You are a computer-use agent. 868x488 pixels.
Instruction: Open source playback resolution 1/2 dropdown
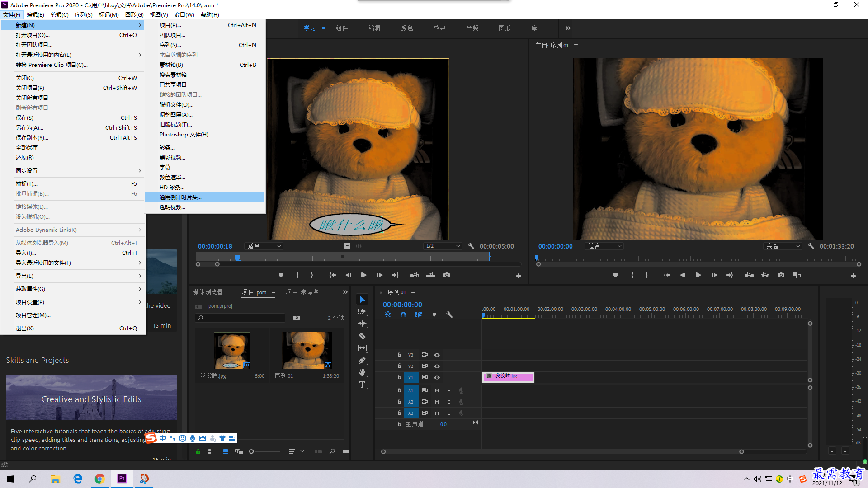[442, 246]
